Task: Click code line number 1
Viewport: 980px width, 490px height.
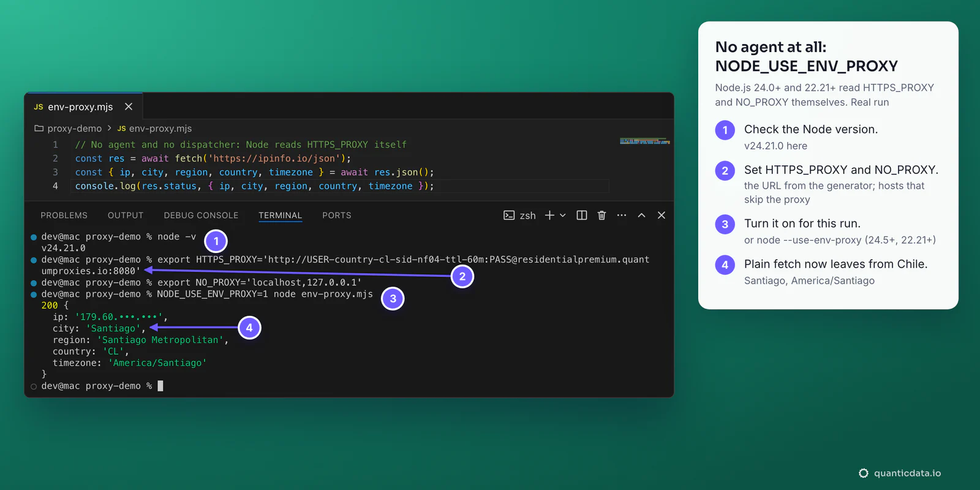Action: [55, 145]
